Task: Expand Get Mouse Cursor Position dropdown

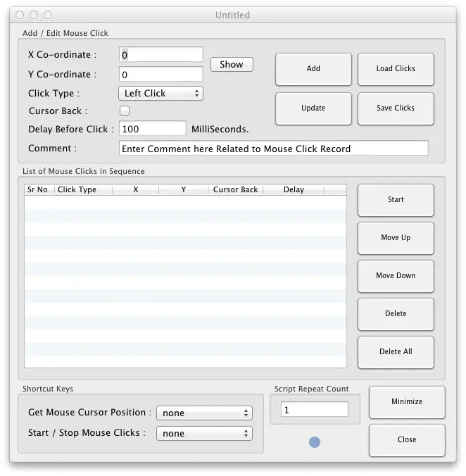Action: point(204,413)
